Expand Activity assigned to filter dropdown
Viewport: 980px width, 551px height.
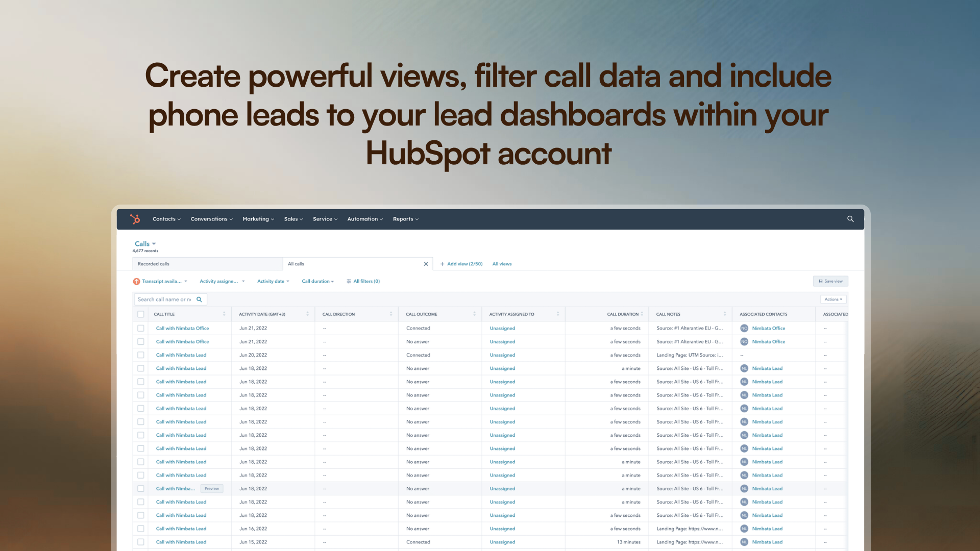tap(222, 281)
